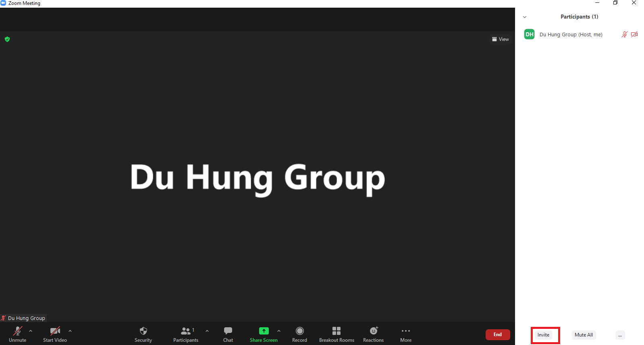
Task: Click the green encryption shield icon
Action: (7, 39)
